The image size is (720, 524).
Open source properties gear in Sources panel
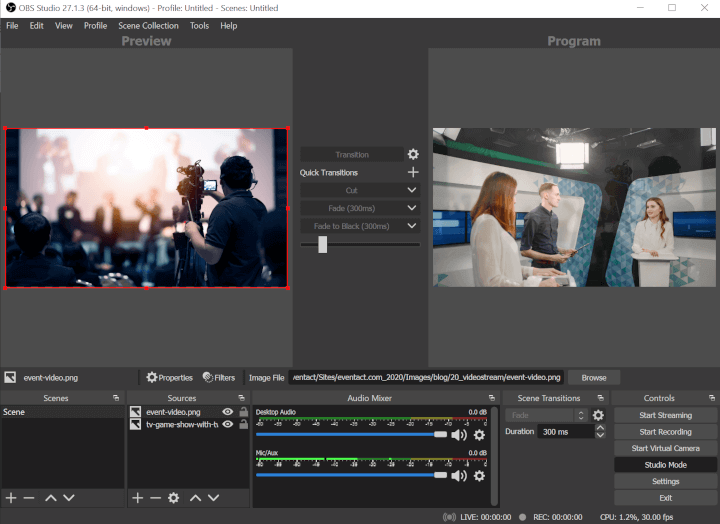pyautogui.click(x=173, y=497)
